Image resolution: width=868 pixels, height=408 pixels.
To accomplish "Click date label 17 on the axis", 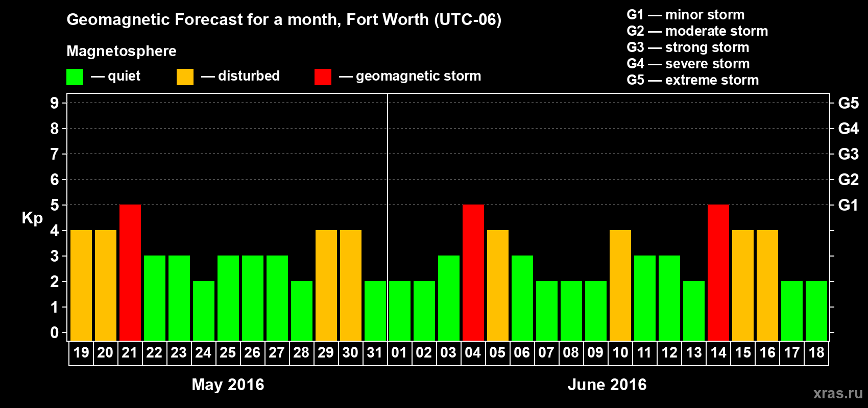I will coord(792,353).
